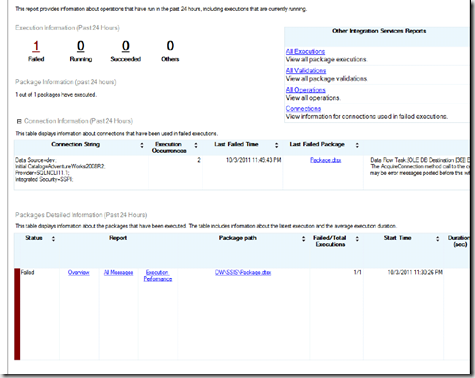Open the package path link in Failed row

[243, 273]
